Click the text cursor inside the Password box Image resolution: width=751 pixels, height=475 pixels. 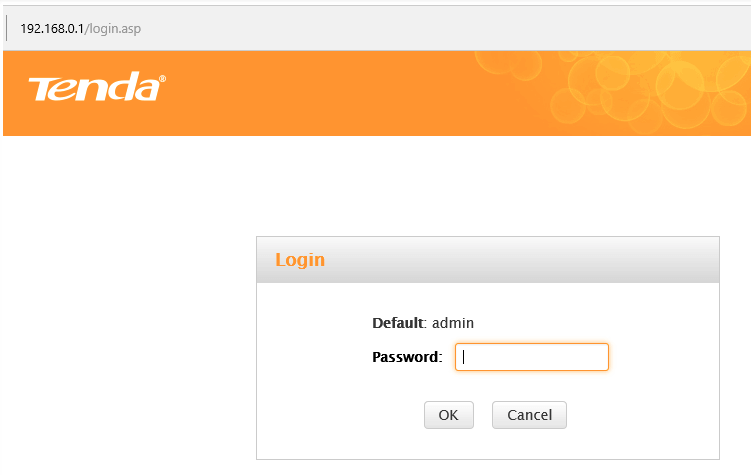tap(463, 357)
